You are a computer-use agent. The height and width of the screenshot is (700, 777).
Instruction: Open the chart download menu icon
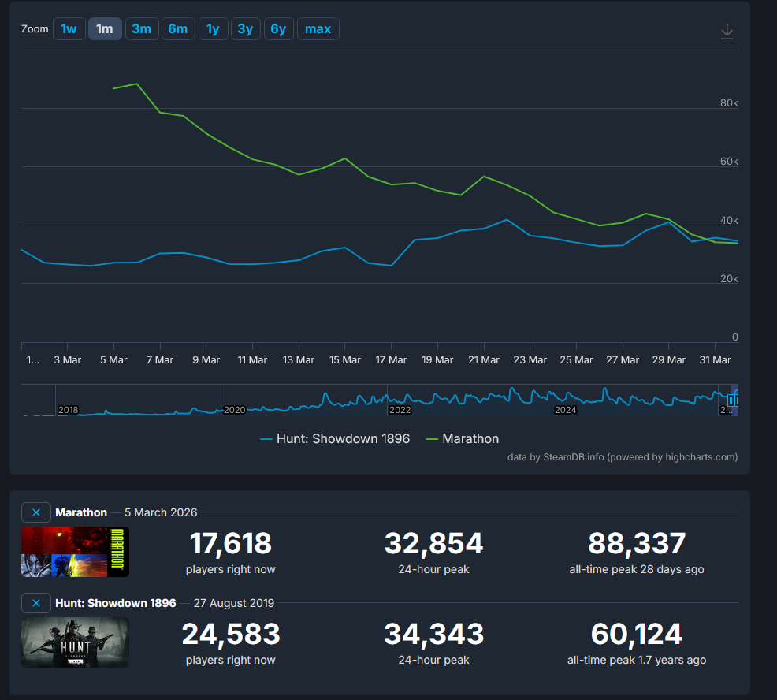point(727,32)
